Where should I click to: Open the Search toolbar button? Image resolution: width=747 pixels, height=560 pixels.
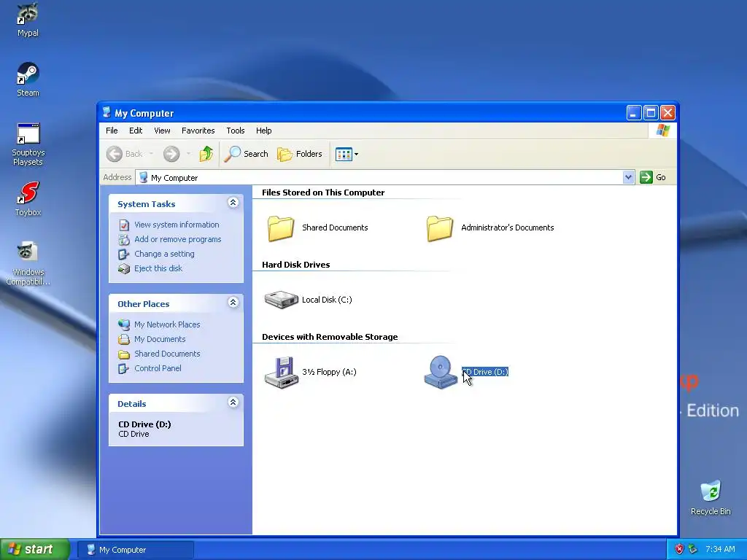coord(246,154)
